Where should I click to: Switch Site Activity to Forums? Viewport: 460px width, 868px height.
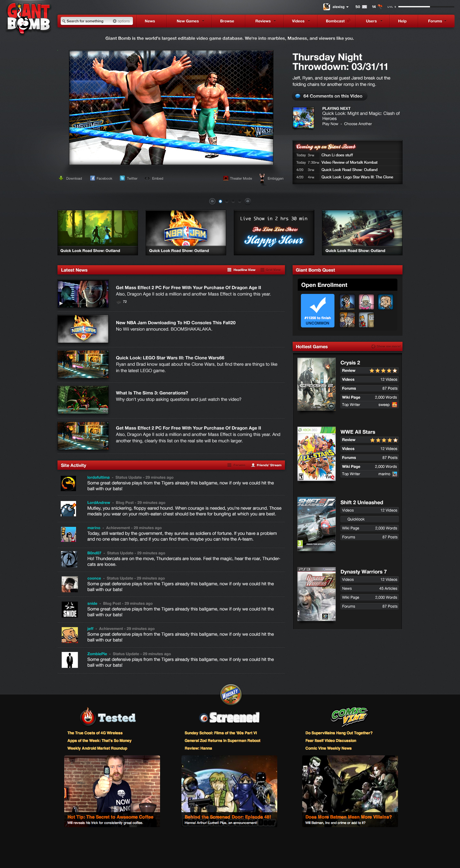[x=236, y=465]
